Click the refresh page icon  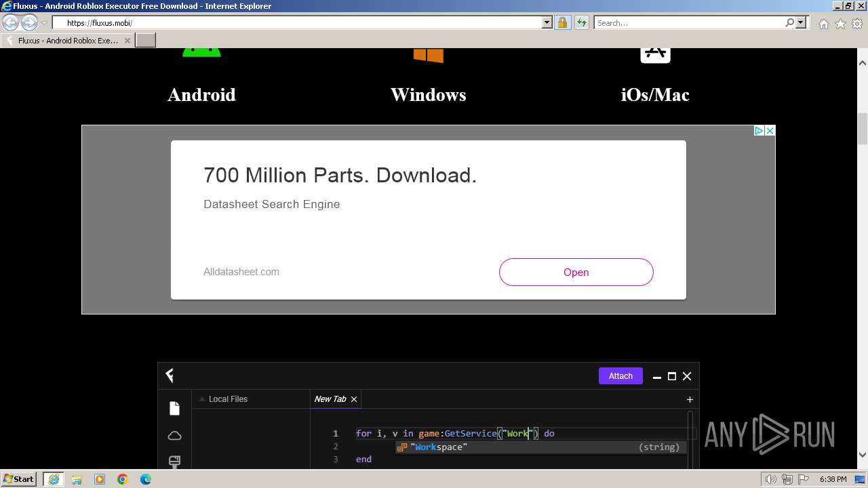pos(582,23)
